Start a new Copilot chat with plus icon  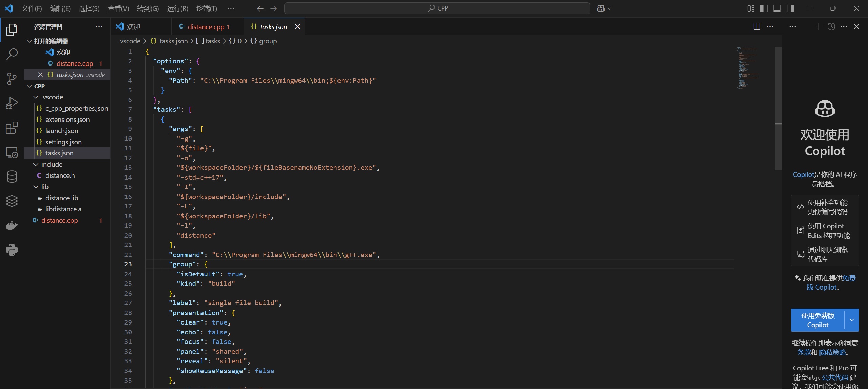pyautogui.click(x=818, y=26)
